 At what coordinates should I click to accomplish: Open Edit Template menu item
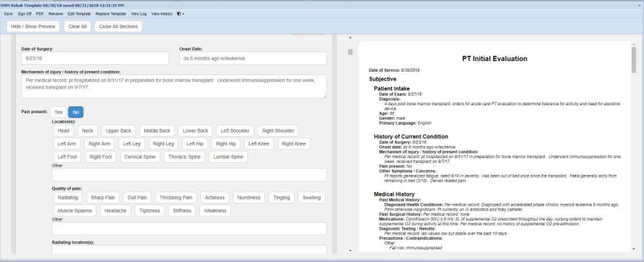[79, 13]
